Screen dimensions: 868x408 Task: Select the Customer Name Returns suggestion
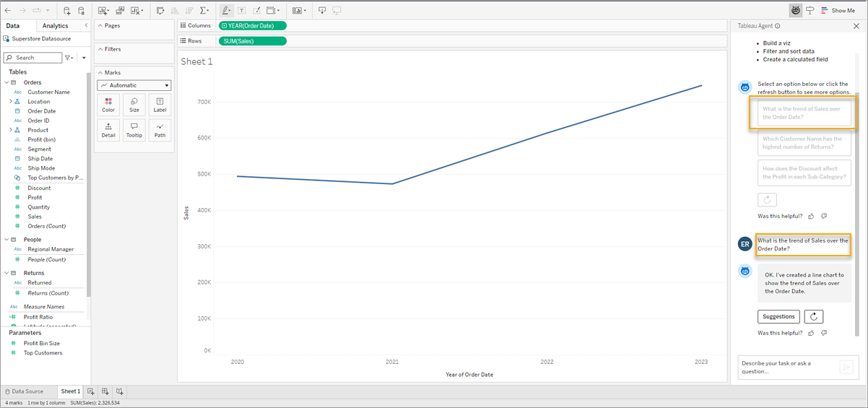click(x=804, y=143)
